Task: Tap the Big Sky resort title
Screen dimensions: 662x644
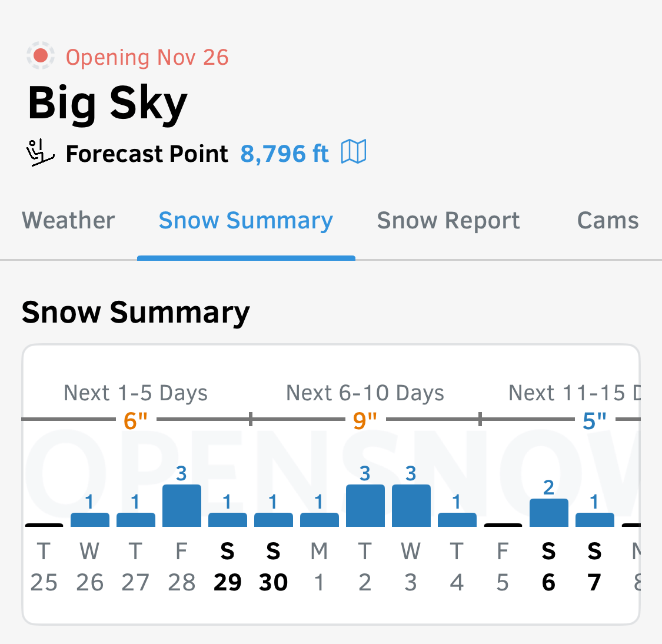Action: coord(108,103)
